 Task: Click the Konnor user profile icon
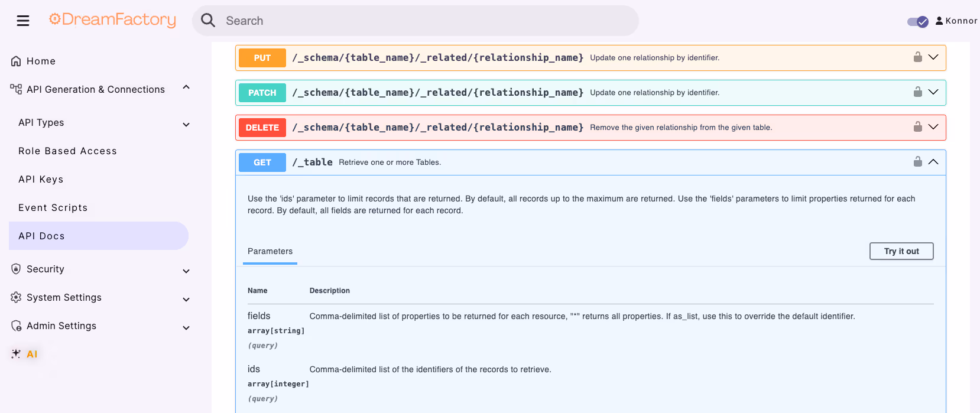point(939,21)
